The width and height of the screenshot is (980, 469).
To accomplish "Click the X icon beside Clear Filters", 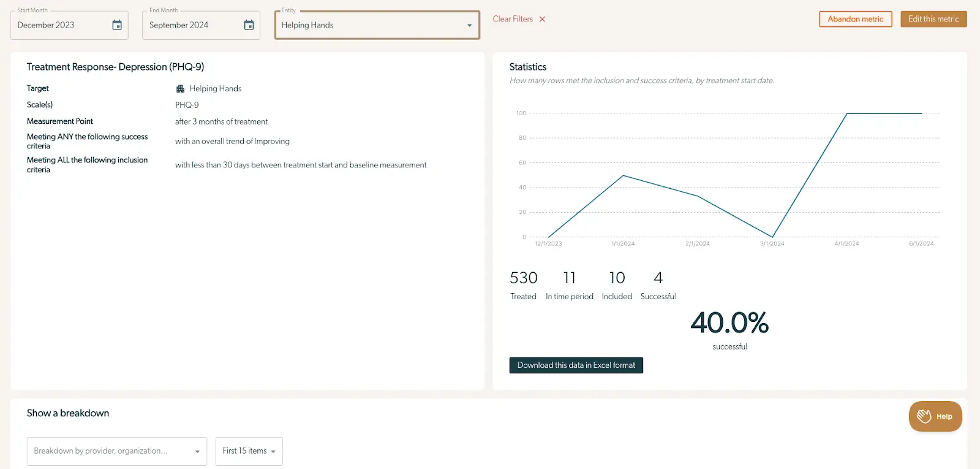I will point(542,20).
